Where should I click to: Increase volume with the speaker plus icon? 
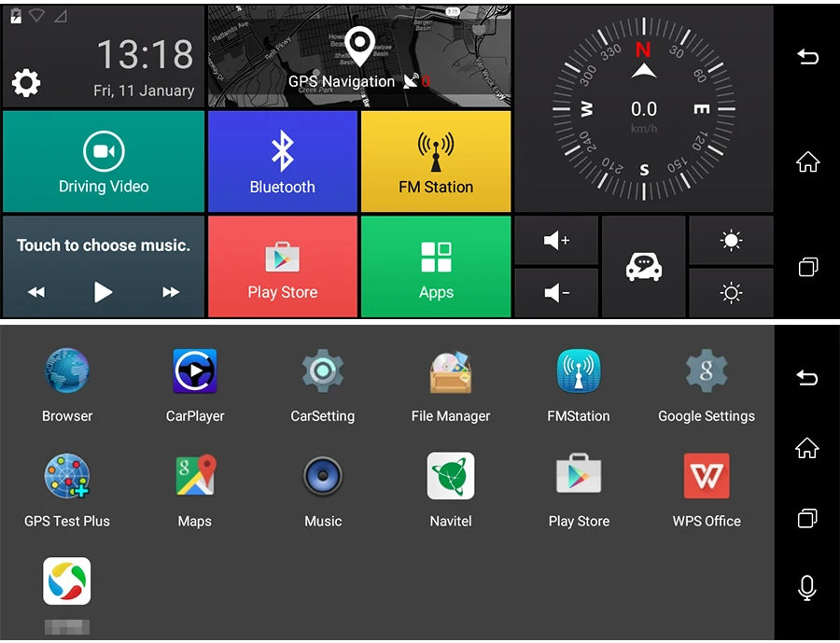[x=556, y=241]
